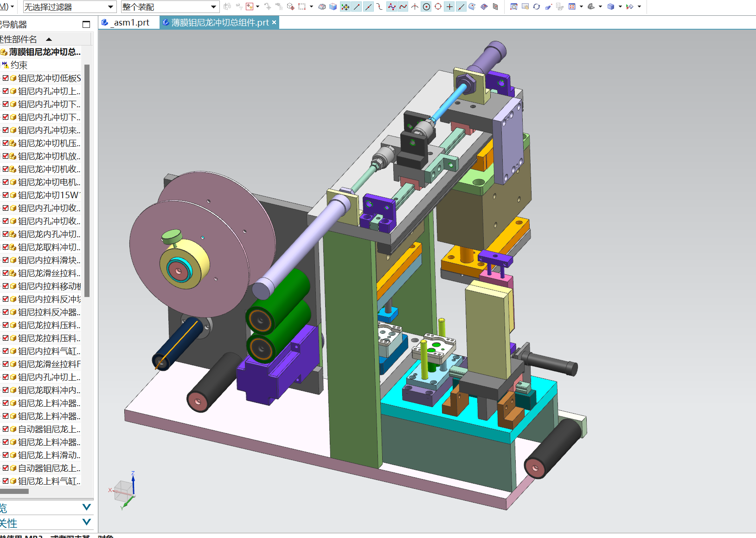Image resolution: width=756 pixels, height=538 pixels.
Task: Switch to the _asm1.prt tab
Action: (126, 22)
